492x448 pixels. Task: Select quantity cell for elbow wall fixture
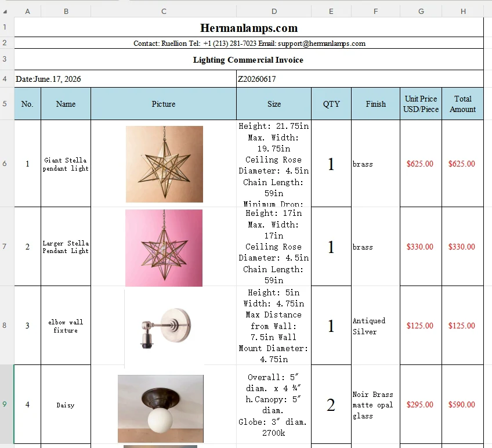[331, 326]
